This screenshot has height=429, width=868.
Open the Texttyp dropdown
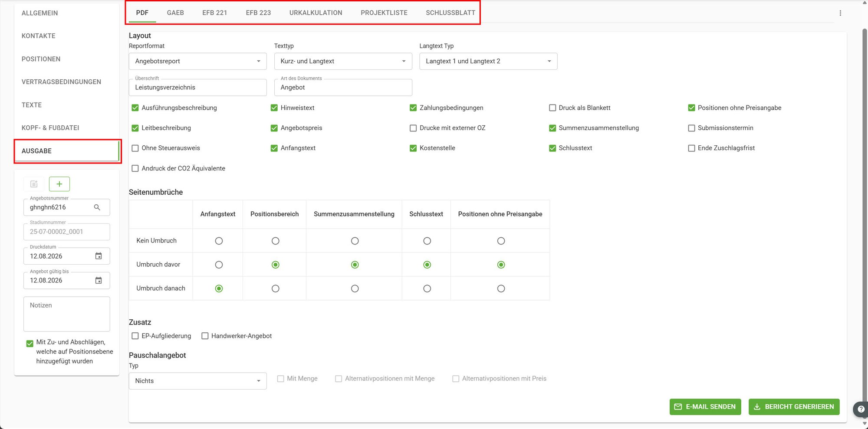(x=343, y=61)
